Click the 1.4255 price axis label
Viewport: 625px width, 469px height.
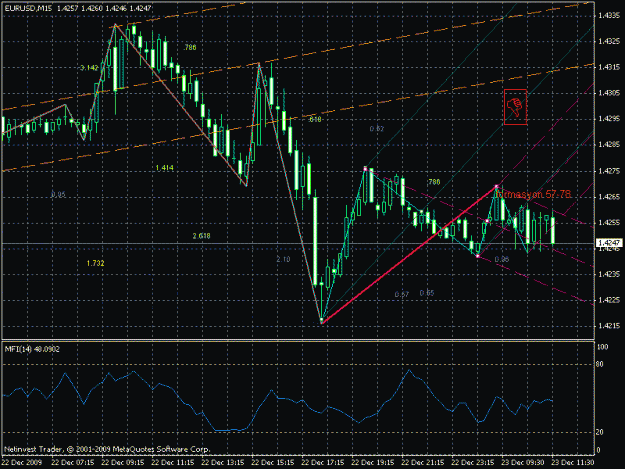[609, 222]
